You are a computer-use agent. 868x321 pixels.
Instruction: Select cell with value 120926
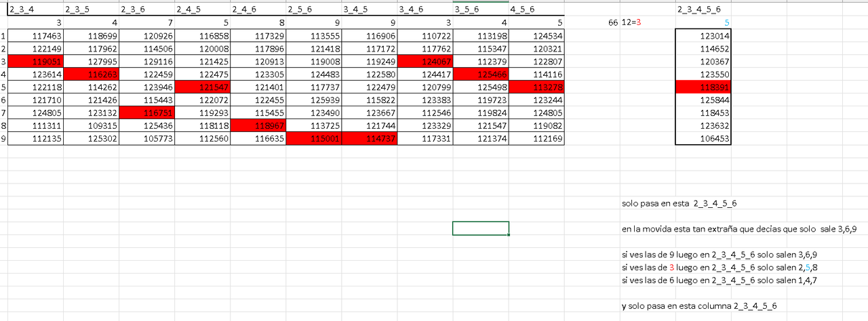pos(147,35)
